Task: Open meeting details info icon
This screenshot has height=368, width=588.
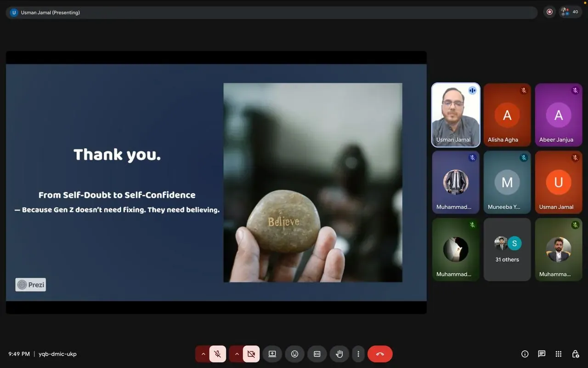Action: (525, 354)
